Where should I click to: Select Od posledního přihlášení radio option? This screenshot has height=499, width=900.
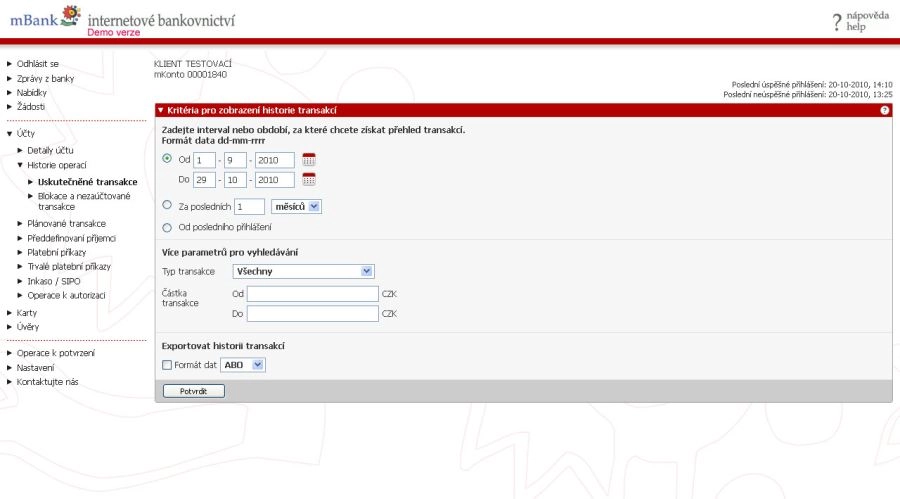click(x=167, y=226)
